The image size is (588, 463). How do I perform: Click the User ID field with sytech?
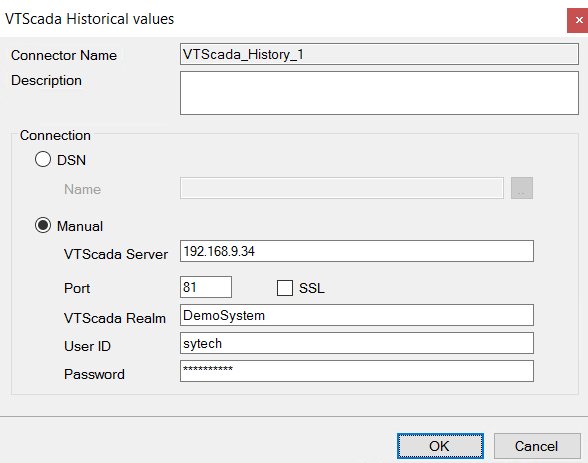357,343
